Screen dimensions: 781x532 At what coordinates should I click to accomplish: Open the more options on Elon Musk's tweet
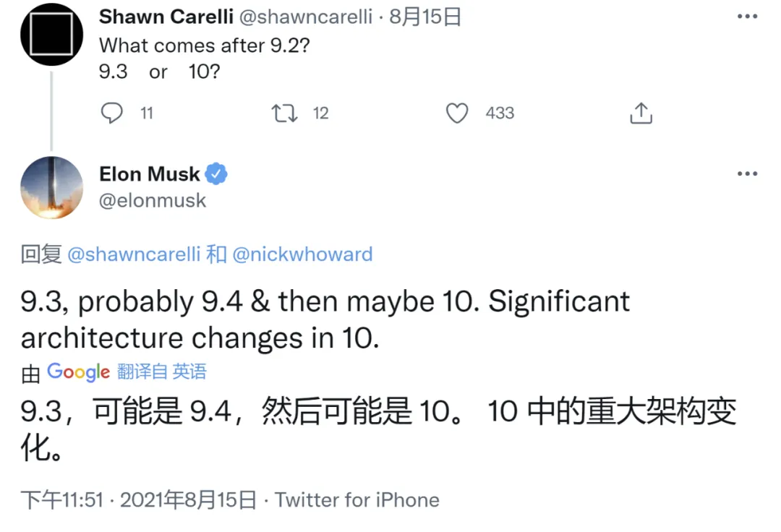(747, 173)
